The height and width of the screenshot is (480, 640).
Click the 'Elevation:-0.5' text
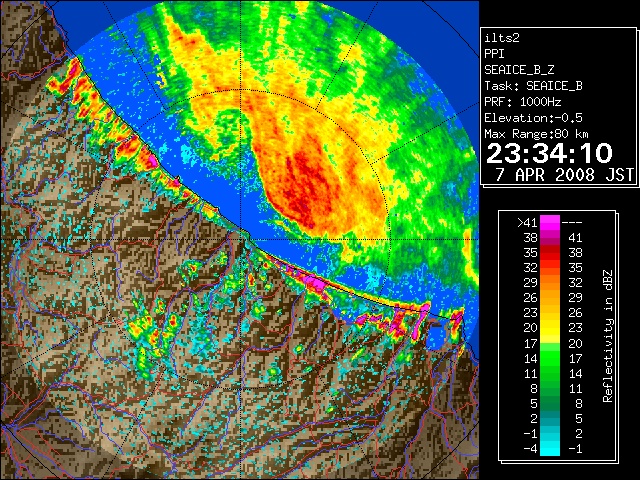pyautogui.click(x=533, y=118)
